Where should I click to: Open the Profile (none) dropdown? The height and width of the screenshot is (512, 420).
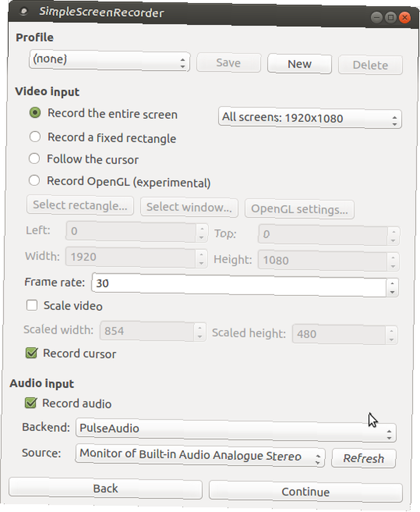109,61
